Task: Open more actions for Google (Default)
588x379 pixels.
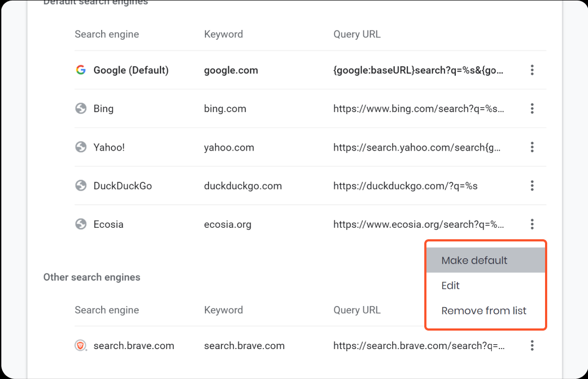Action: click(532, 70)
